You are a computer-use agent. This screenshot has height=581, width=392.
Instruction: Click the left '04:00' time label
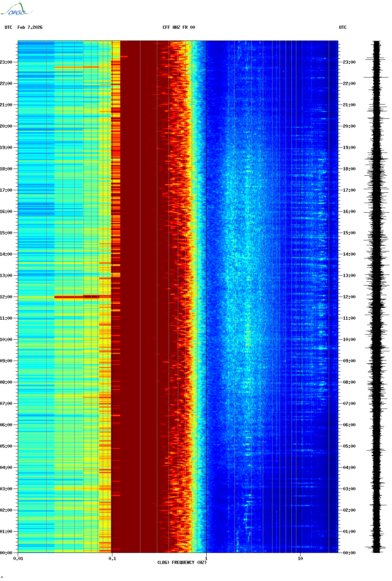pyautogui.click(x=6, y=468)
